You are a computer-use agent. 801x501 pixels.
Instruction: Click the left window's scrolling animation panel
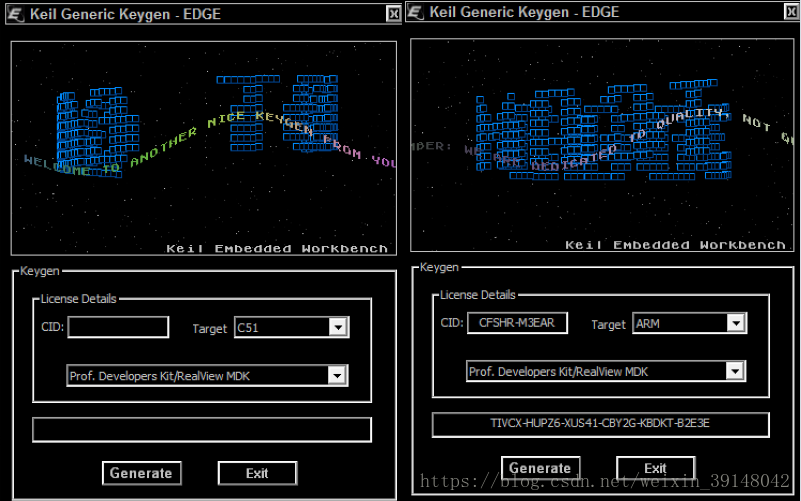point(204,148)
